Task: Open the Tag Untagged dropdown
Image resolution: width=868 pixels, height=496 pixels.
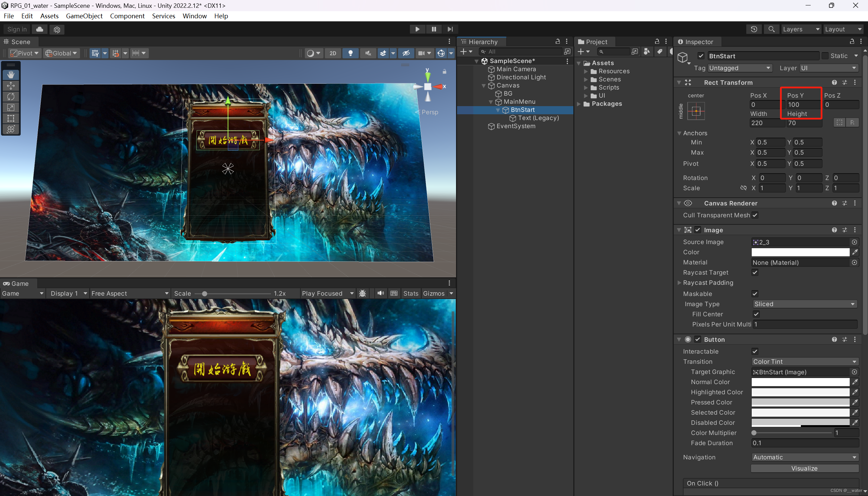Action: [x=739, y=68]
